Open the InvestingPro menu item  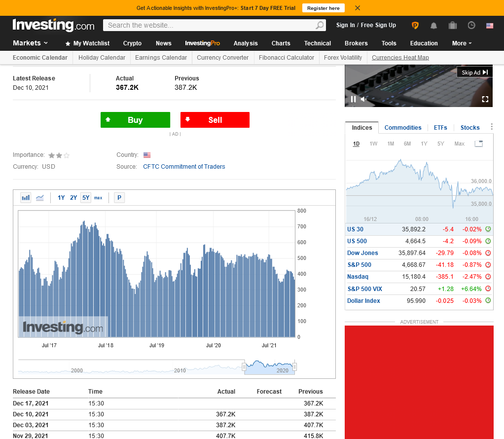pos(203,43)
